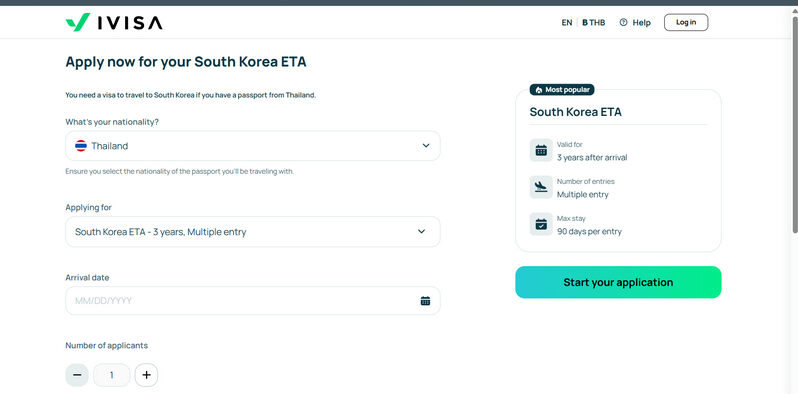
Task: Click the Thailand flag icon
Action: point(81,146)
